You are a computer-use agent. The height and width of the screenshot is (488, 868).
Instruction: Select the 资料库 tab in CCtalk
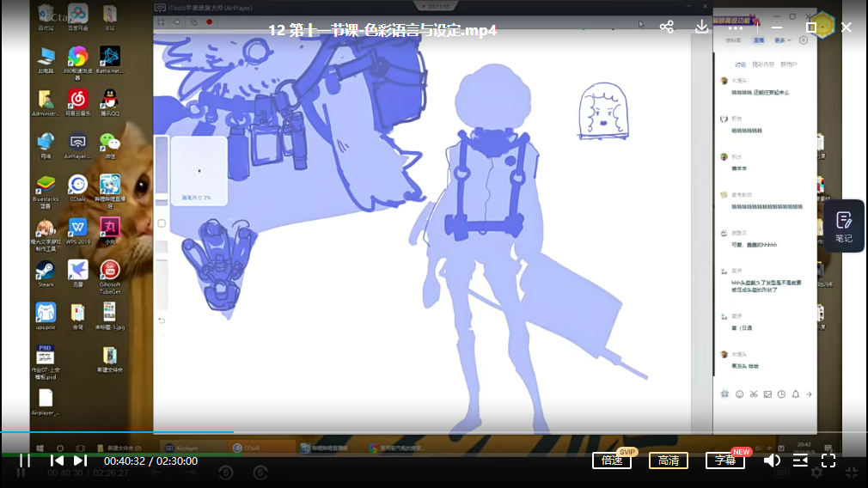(733, 40)
